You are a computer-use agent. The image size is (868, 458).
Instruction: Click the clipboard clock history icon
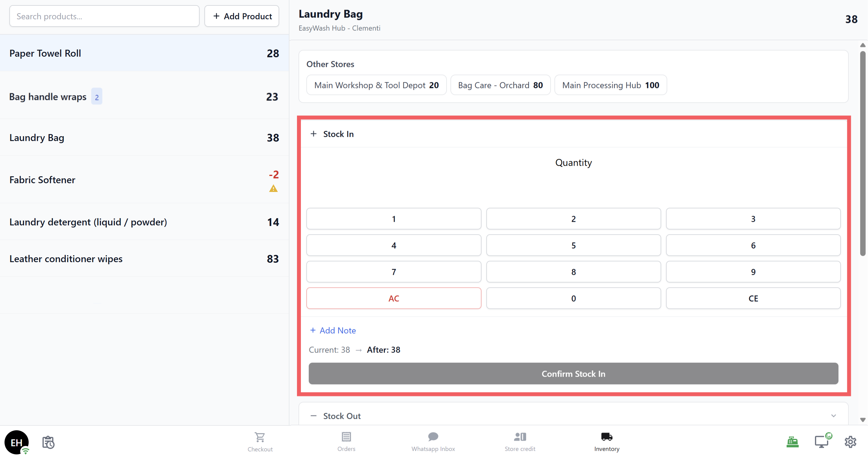[48, 442]
